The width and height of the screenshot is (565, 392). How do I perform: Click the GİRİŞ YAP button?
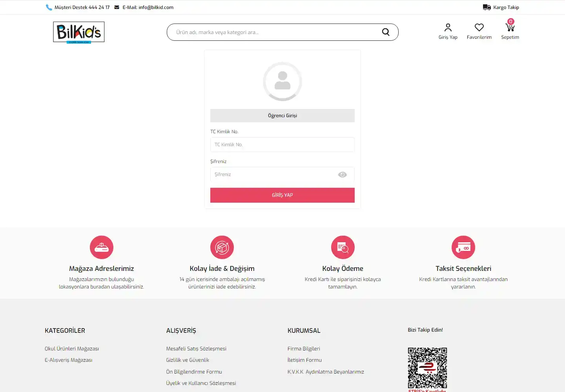pos(282,195)
